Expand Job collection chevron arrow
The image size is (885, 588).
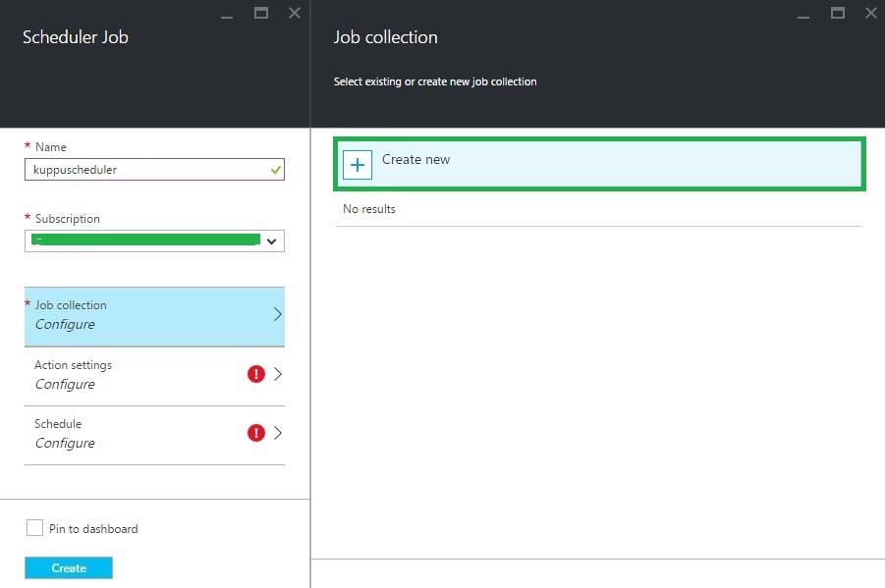(277, 315)
